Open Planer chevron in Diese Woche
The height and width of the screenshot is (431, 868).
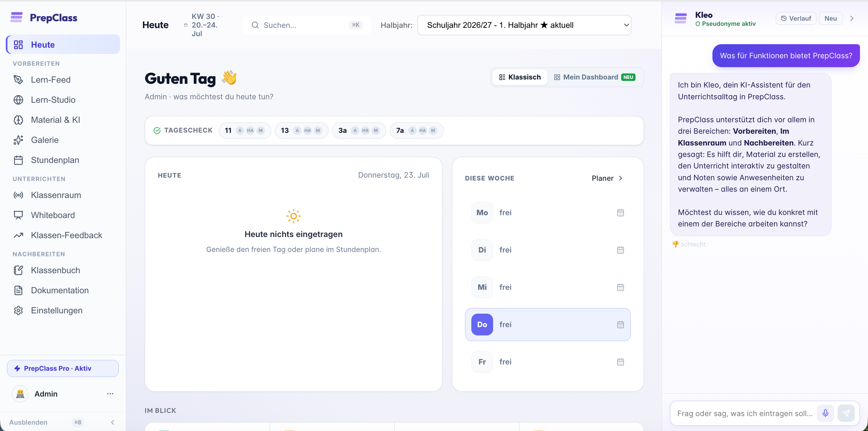tap(620, 178)
